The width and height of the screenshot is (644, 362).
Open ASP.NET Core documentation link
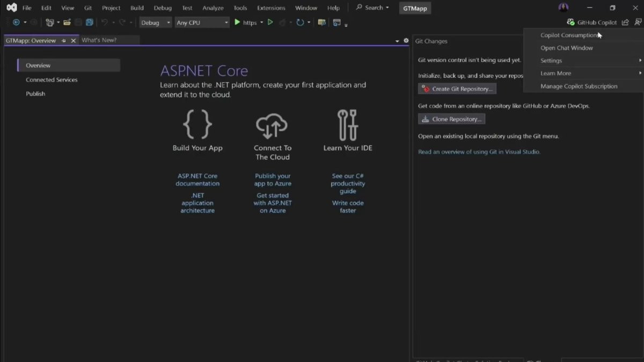pyautogui.click(x=197, y=180)
